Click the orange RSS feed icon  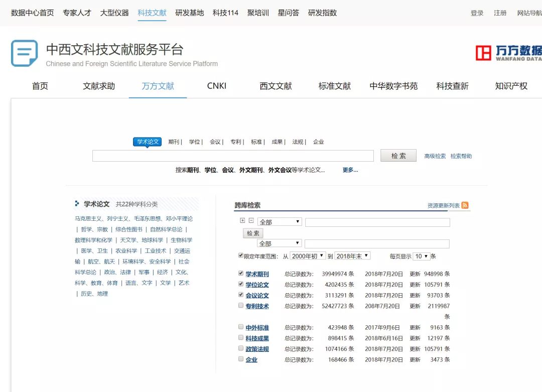click(465, 205)
